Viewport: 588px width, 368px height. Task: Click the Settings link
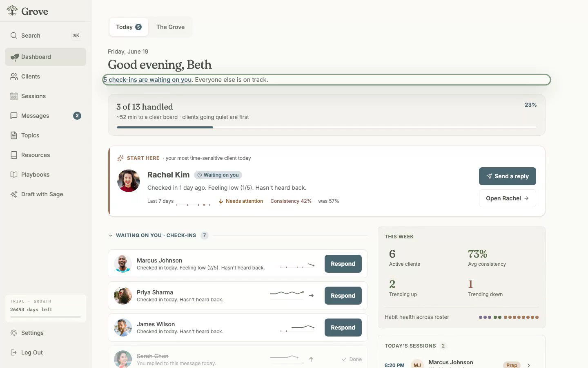pyautogui.click(x=45, y=333)
